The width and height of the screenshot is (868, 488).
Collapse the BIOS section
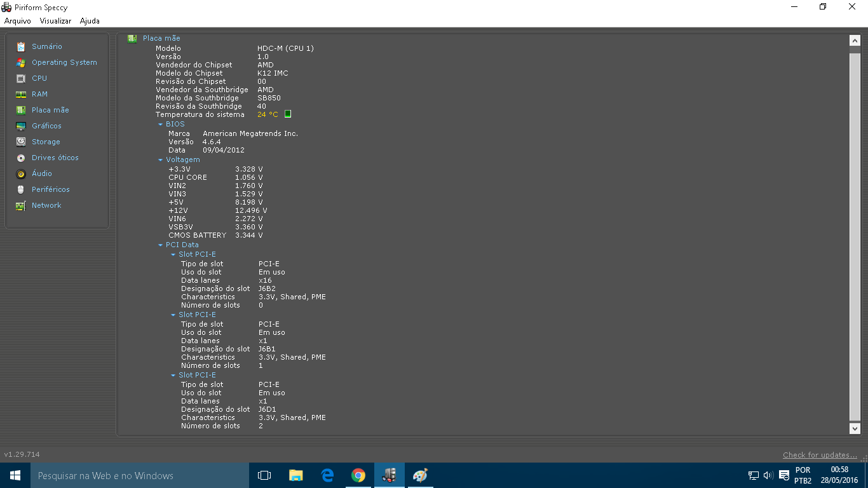[161, 125]
